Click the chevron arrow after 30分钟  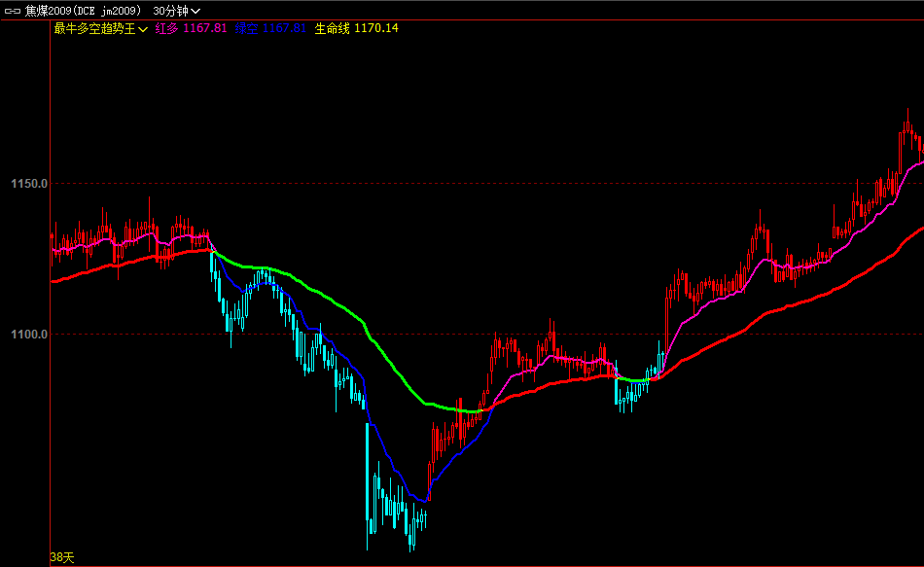[195, 11]
